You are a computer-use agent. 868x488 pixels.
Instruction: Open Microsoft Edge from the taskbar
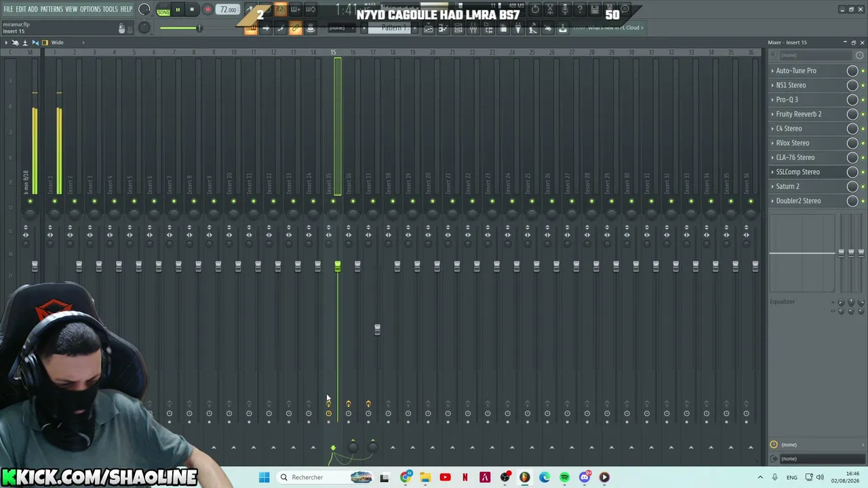pos(545,477)
